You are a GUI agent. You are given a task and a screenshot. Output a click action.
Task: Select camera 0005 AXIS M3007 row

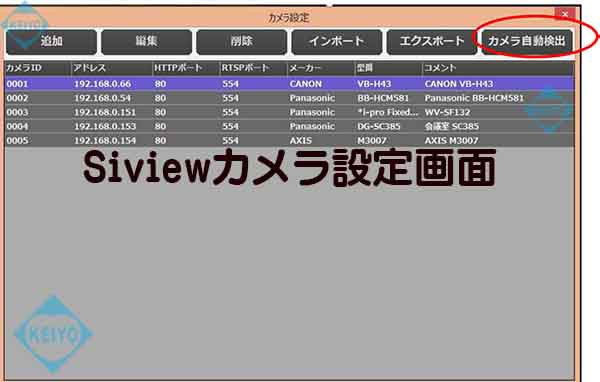[x=290, y=140]
